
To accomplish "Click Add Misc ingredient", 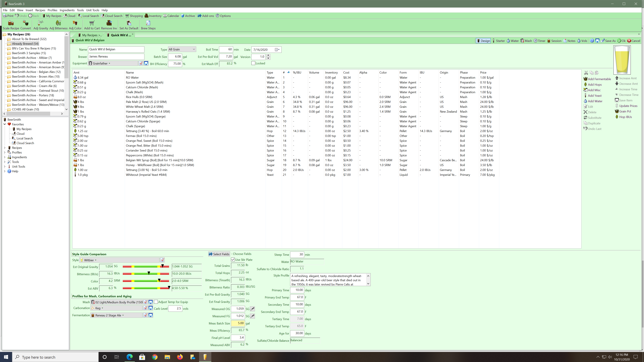I will pos(592,90).
